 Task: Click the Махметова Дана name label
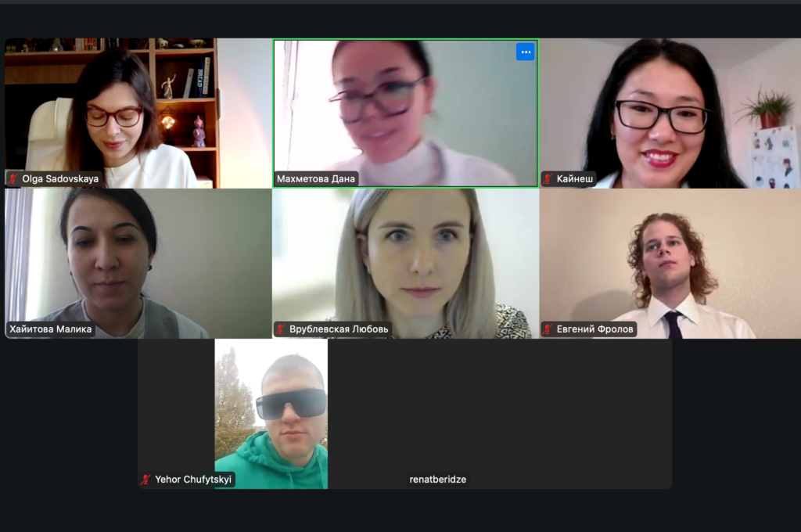316,179
